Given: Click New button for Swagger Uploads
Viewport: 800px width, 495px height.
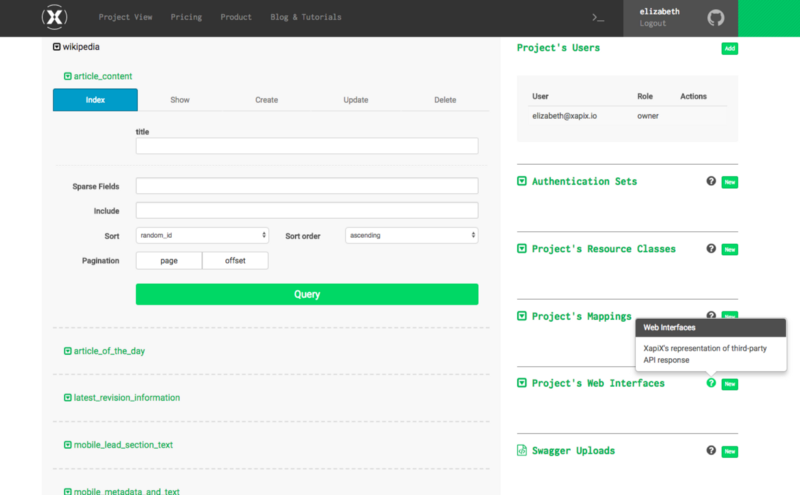Looking at the screenshot, I should (730, 451).
